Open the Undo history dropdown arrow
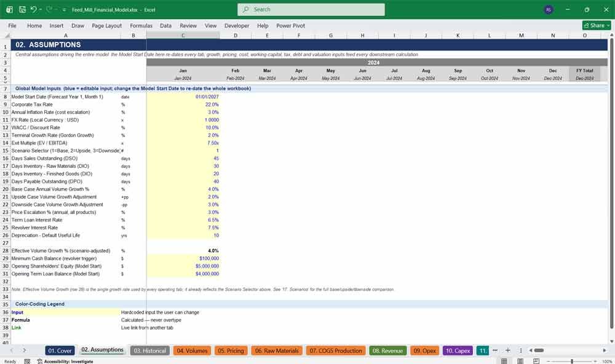This screenshot has width=615, height=364. tap(41, 9)
